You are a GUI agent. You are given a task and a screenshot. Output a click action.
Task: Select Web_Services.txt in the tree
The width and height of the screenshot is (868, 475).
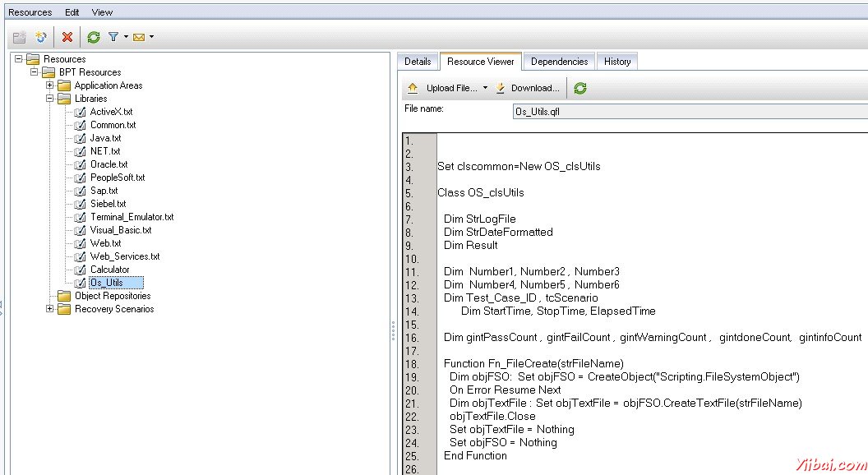click(125, 256)
